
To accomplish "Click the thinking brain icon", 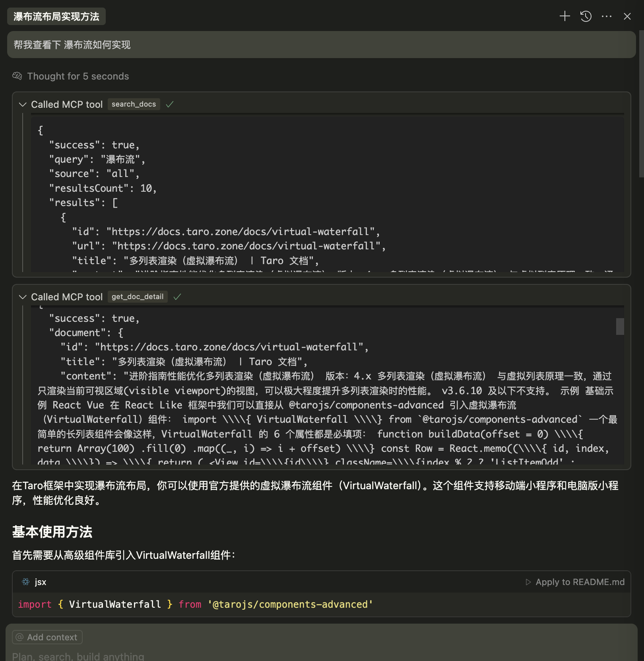I will [x=17, y=76].
